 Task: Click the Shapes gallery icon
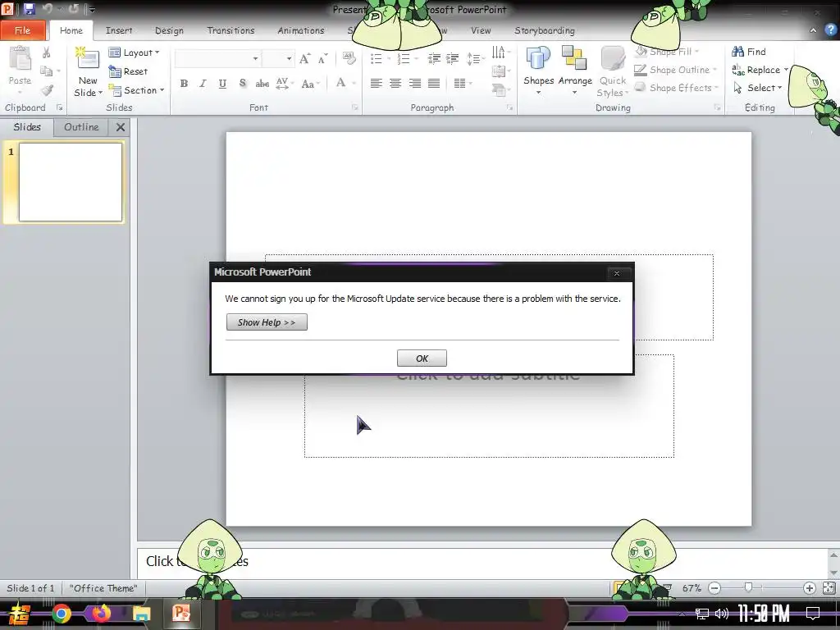[x=538, y=58]
